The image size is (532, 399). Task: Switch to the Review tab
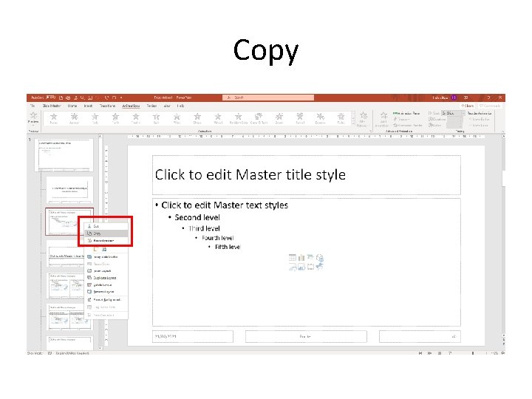[151, 106]
